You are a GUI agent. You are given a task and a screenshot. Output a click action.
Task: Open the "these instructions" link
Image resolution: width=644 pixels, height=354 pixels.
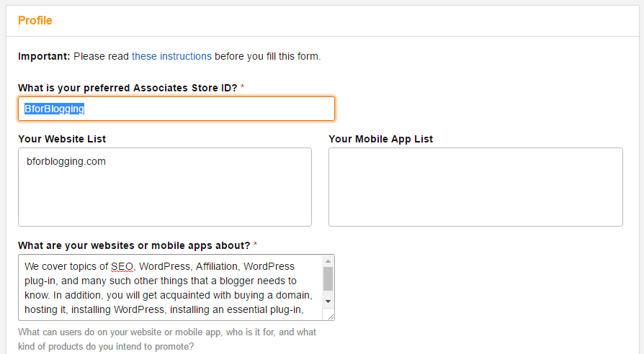(x=171, y=56)
